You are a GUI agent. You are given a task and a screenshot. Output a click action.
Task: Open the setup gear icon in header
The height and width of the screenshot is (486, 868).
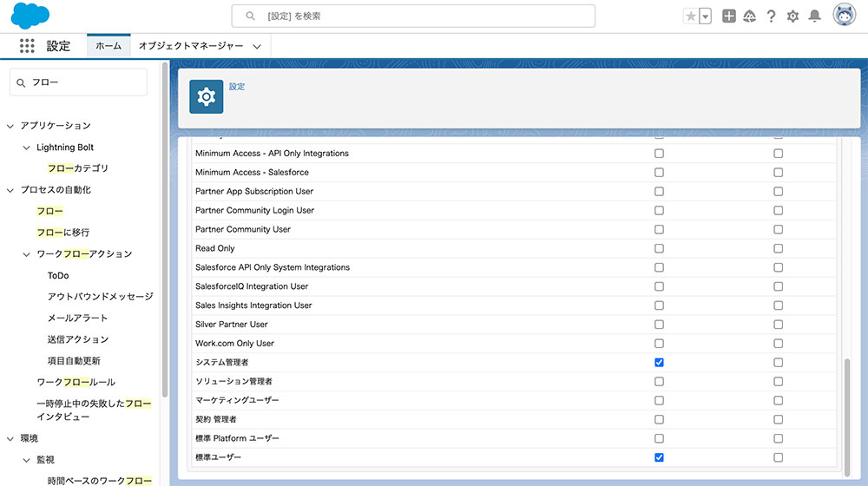[x=792, y=16]
